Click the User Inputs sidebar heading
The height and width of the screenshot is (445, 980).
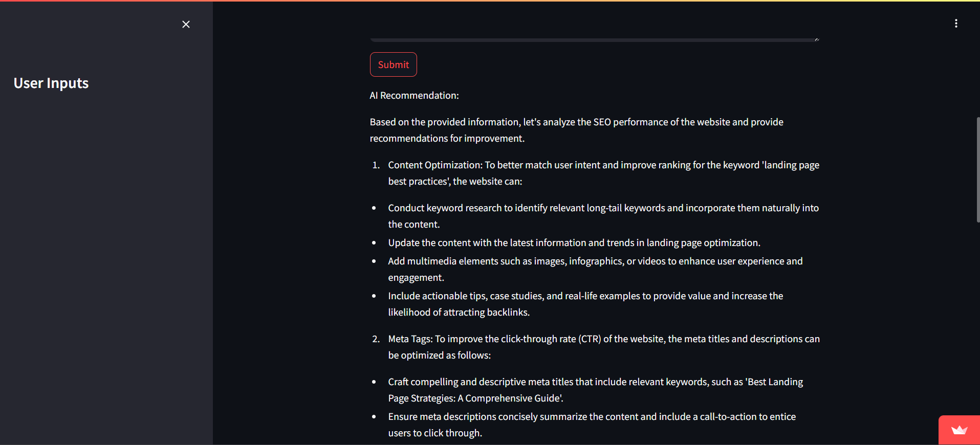pyautogui.click(x=51, y=83)
